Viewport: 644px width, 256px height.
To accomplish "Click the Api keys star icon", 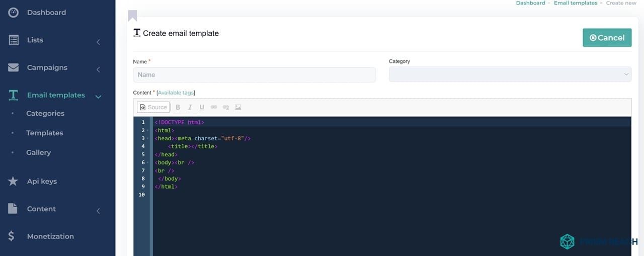I will (13, 182).
